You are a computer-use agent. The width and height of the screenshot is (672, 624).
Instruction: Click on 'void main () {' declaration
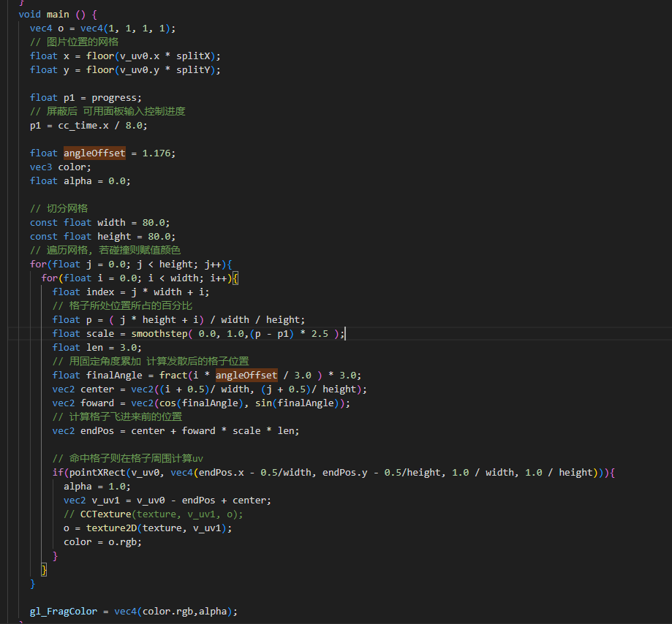tap(58, 15)
